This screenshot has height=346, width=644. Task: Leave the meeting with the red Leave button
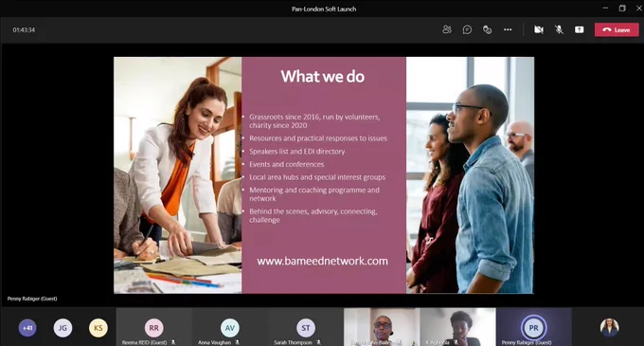[617, 30]
